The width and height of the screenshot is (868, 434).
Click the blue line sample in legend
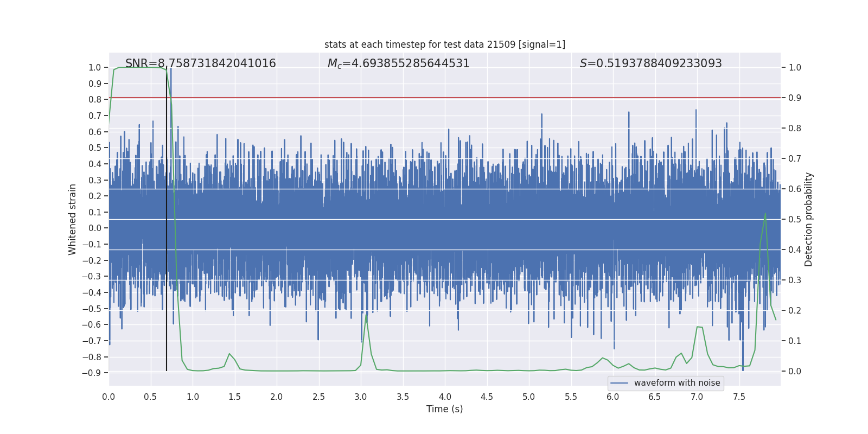(619, 383)
